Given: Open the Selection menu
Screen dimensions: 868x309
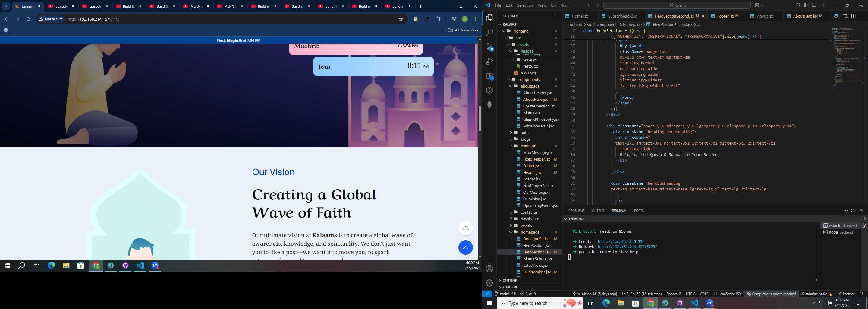Looking at the screenshot, I should (x=525, y=5).
